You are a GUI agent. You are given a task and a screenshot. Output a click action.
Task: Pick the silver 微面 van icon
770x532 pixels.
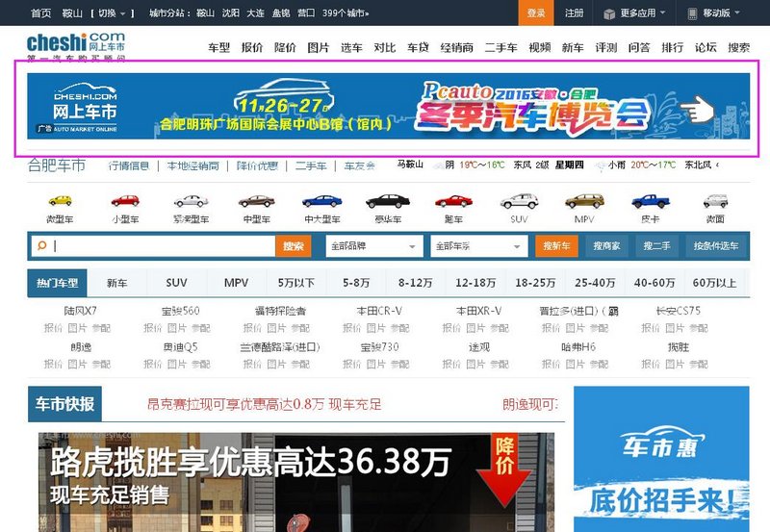point(715,201)
